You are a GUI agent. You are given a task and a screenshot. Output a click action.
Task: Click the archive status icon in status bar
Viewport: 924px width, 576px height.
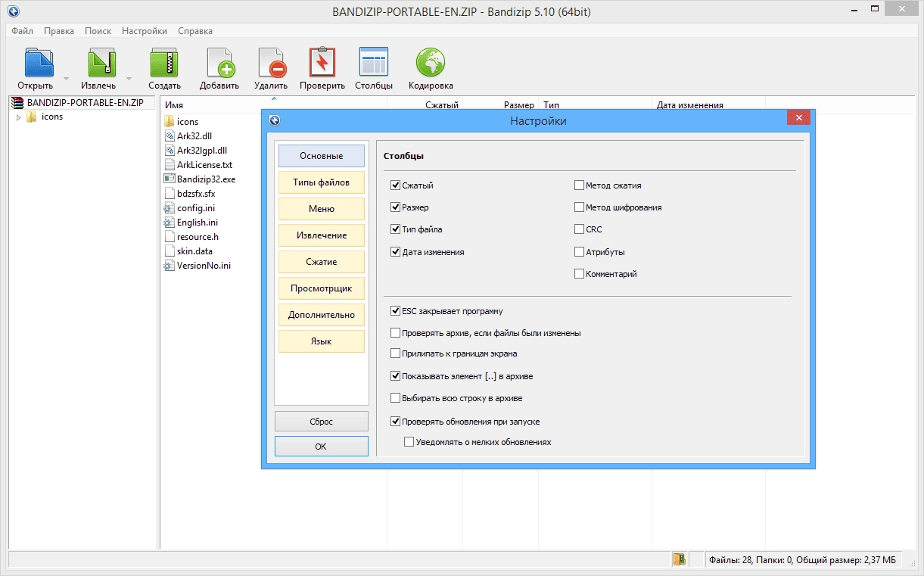[x=680, y=559]
